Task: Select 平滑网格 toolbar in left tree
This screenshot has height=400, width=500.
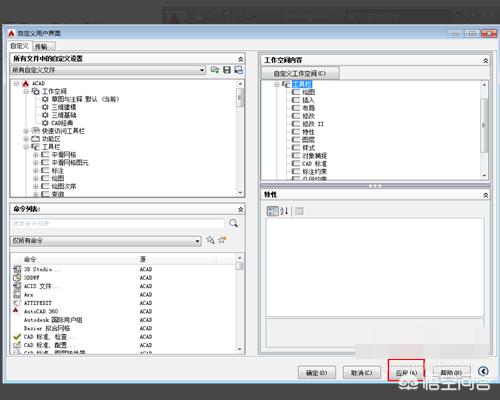Action: 64,155
